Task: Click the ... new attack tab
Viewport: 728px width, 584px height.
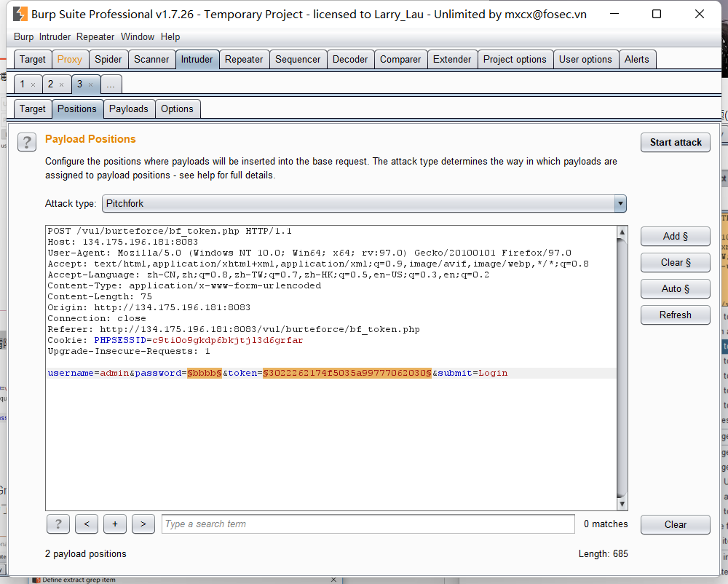Action: [111, 84]
